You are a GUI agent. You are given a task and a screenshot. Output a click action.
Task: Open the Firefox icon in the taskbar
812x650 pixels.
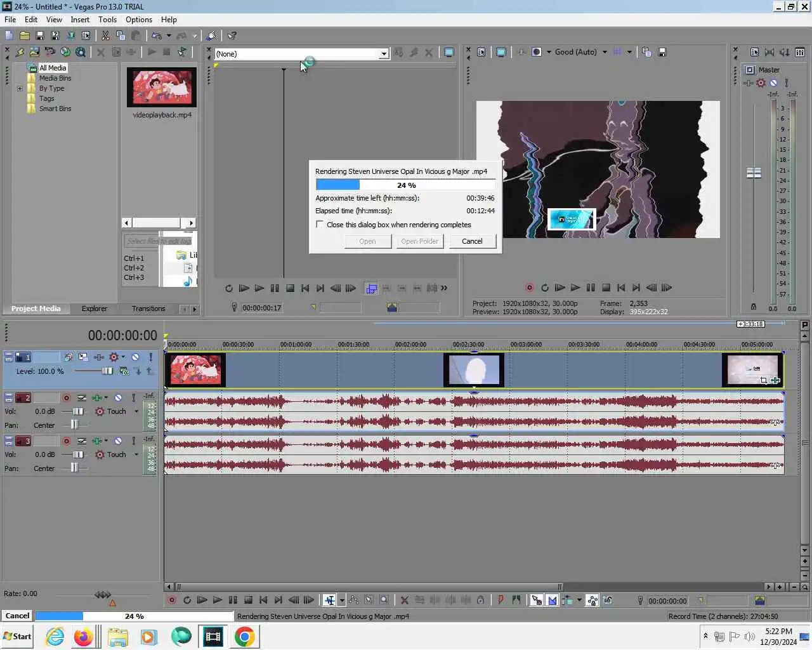83,637
